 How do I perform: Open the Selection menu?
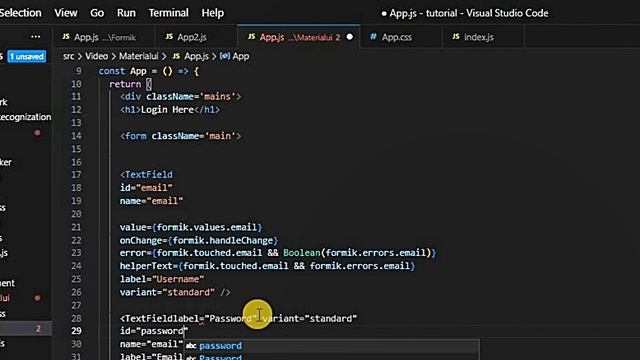(20, 13)
